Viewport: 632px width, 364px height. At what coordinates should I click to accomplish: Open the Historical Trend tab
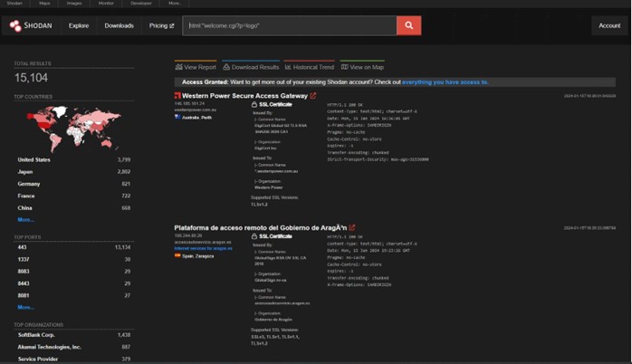(309, 67)
